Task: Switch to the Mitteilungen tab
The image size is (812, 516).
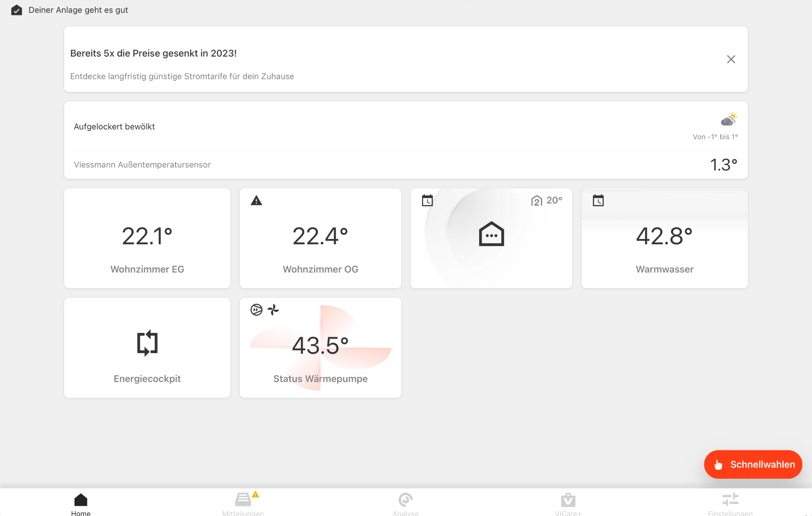Action: (243, 503)
